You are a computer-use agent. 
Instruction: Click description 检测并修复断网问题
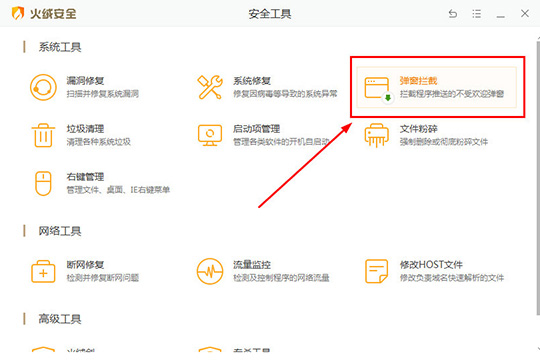pyautogui.click(x=103, y=278)
